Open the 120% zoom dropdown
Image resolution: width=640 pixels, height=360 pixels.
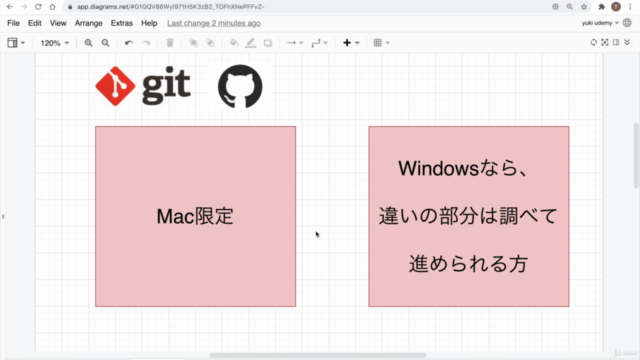coord(54,43)
